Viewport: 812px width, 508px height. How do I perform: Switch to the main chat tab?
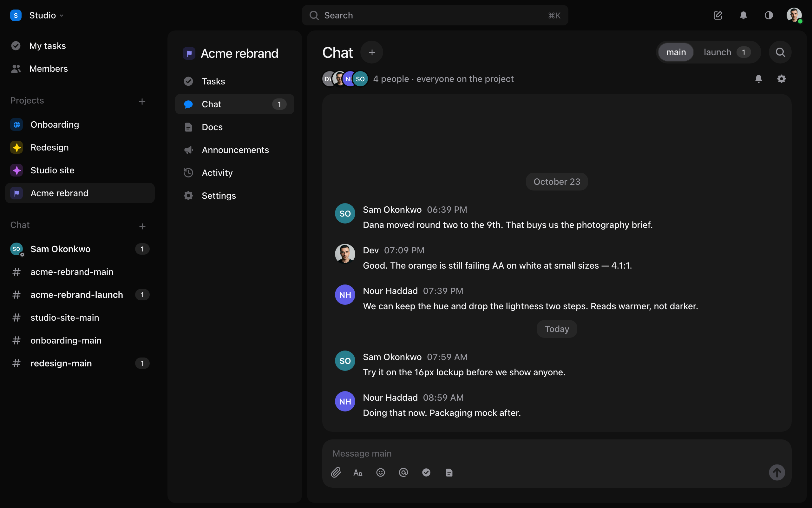pyautogui.click(x=676, y=52)
